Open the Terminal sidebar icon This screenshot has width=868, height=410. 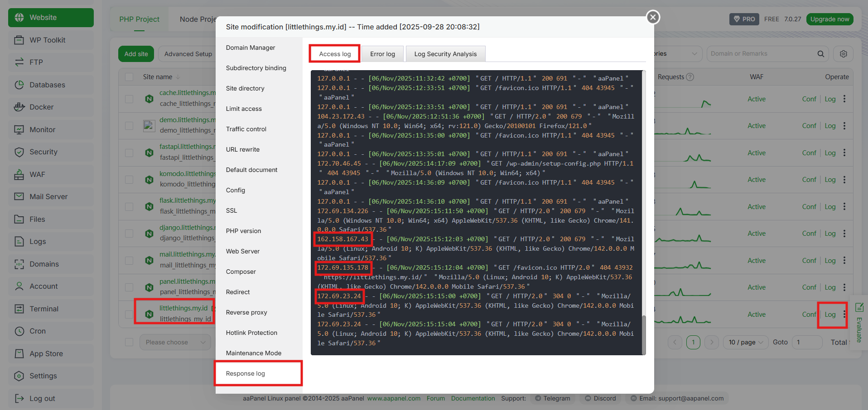click(19, 309)
